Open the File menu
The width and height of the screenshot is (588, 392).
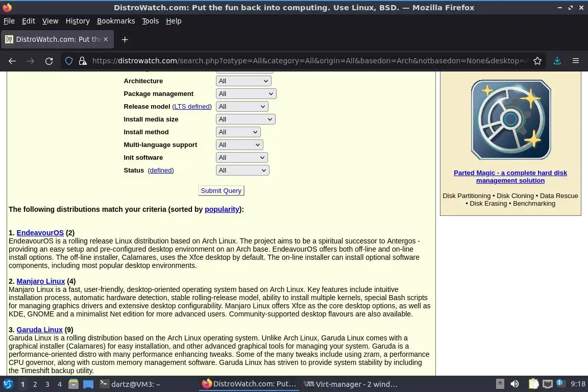click(x=9, y=21)
